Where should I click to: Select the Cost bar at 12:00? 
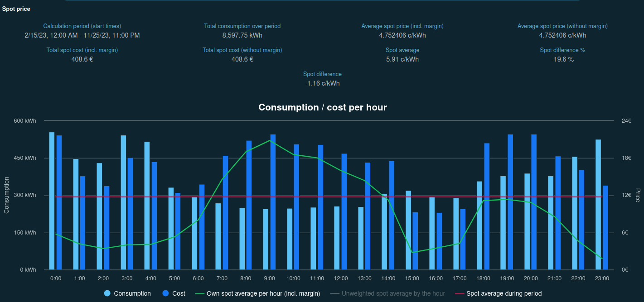344,212
